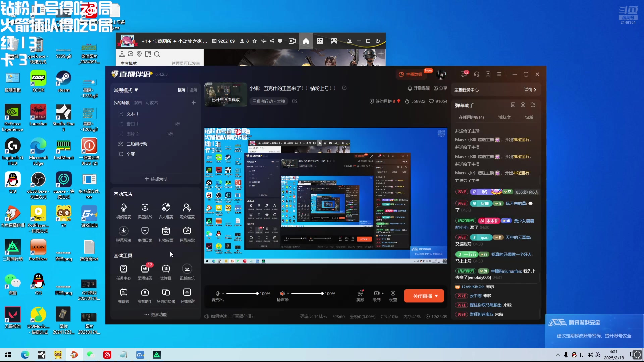Screen dimensions: 644x362
Task: Open 正版音乐 licensed music
Action: 187,272
